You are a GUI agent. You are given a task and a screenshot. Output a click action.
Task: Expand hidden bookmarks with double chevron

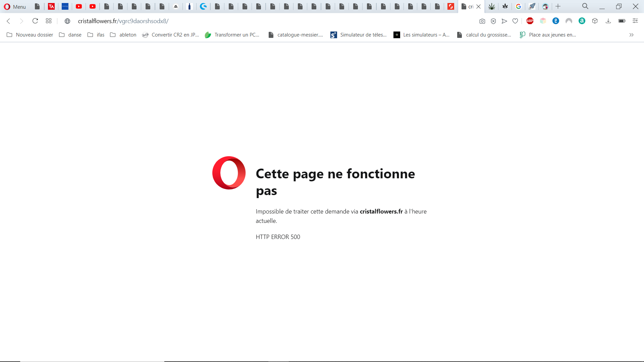[x=631, y=35]
